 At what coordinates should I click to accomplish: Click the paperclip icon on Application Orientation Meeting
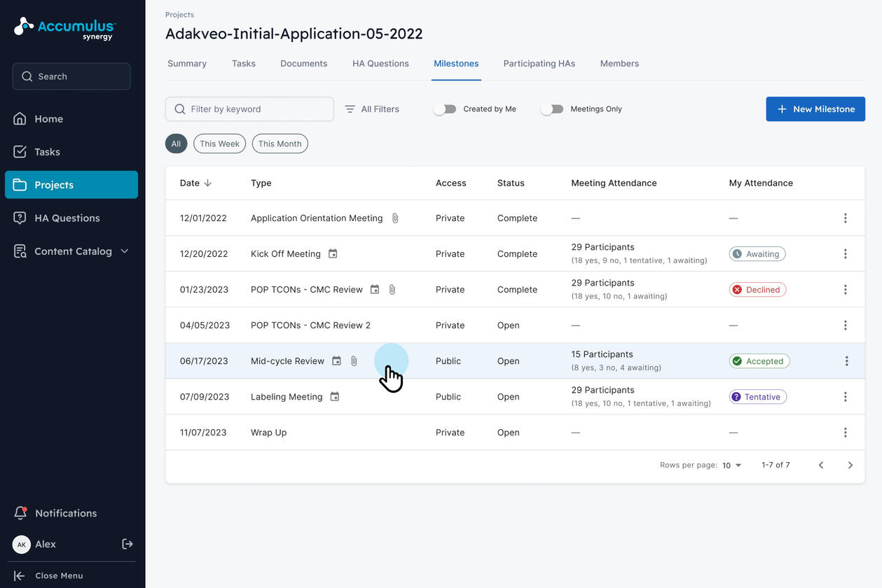[x=395, y=218]
